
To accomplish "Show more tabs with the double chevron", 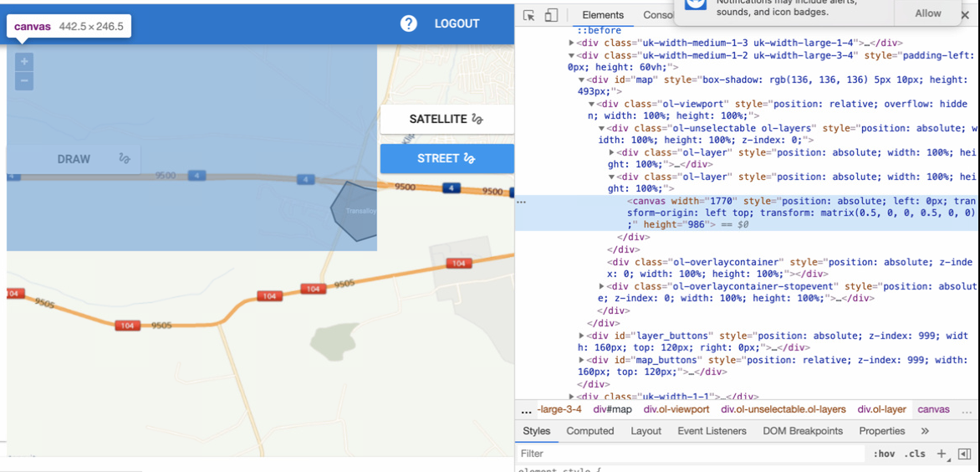I will [925, 431].
